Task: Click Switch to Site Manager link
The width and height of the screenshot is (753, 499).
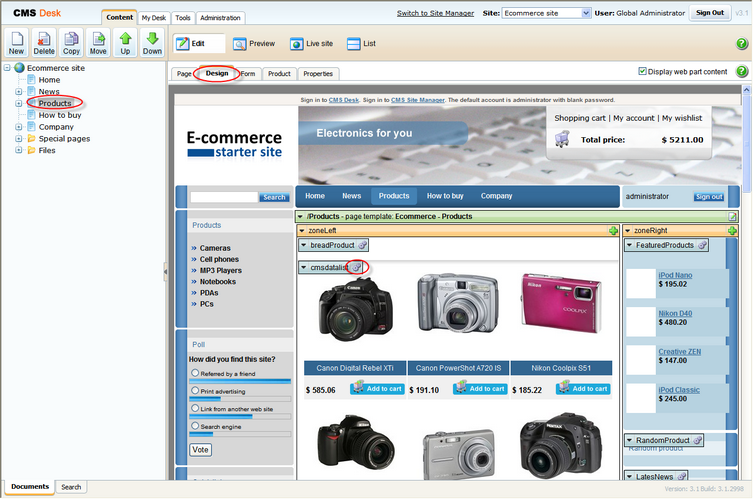Action: click(435, 13)
